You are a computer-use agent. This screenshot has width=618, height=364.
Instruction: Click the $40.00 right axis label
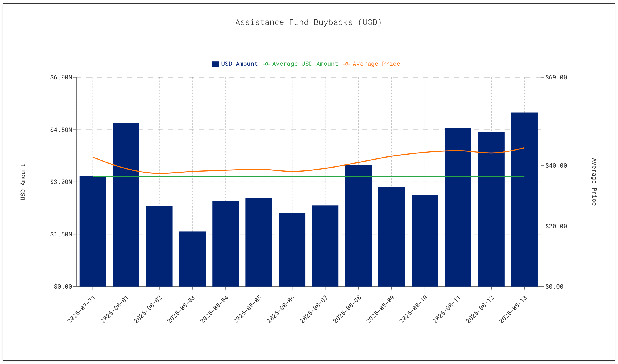556,166
